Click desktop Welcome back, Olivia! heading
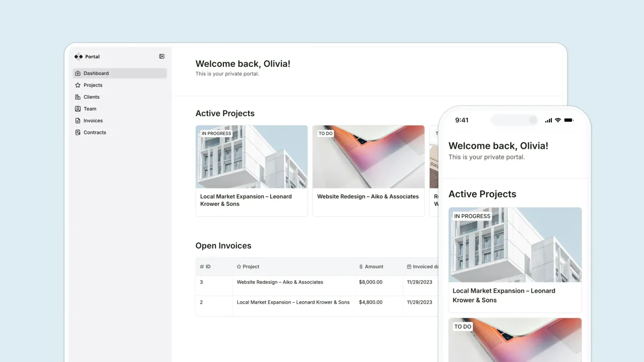 coord(243,64)
